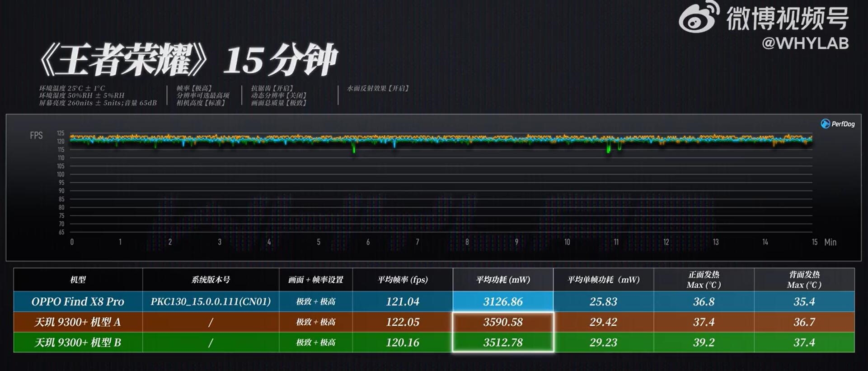Screen dimensions: 868x371
Task: Click the 25.83 per-frame power cell
Action: [x=604, y=301]
